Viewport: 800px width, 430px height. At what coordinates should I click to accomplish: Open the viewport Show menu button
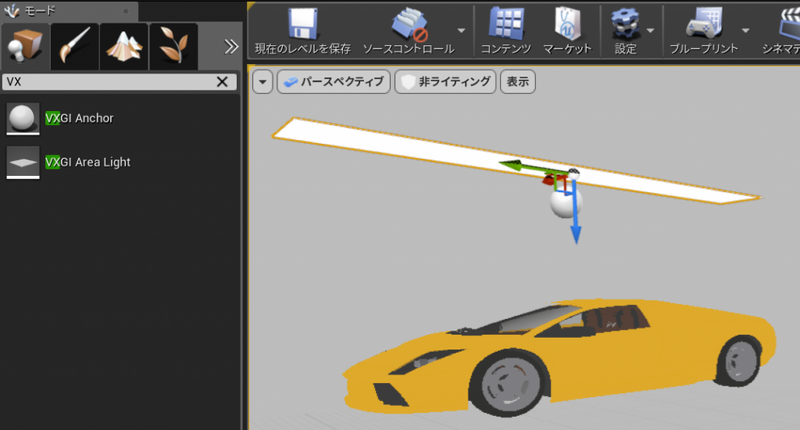tap(518, 82)
